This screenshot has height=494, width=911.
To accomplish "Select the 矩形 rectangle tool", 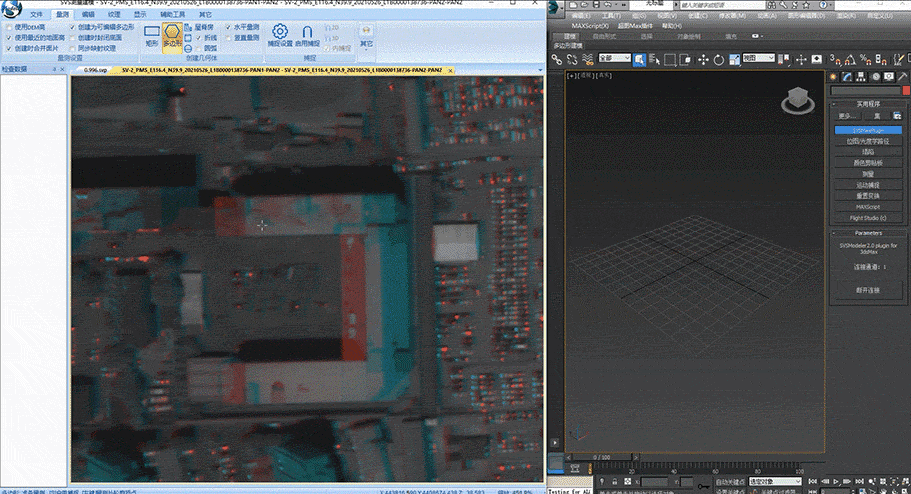I will (151, 35).
